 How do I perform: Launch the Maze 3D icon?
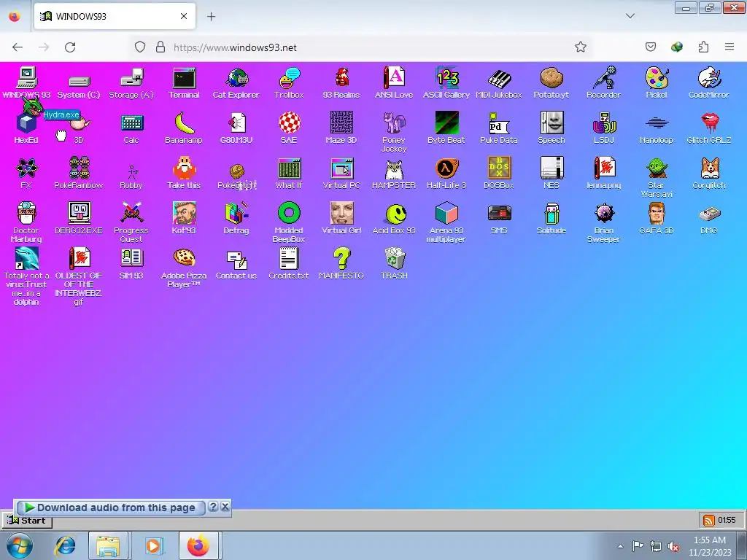coord(341,123)
